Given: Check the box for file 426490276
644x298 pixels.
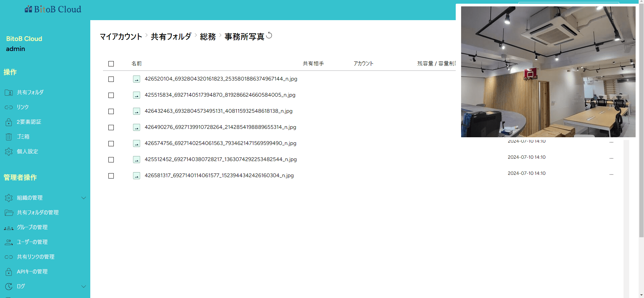Looking at the screenshot, I should pyautogui.click(x=111, y=128).
